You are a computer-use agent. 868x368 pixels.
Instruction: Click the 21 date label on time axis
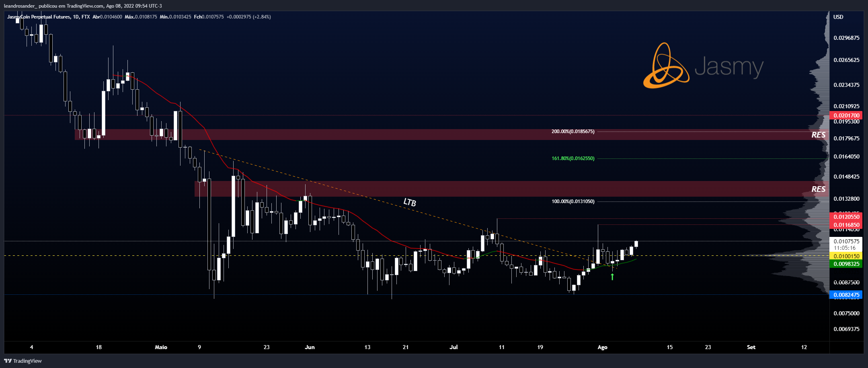click(406, 347)
